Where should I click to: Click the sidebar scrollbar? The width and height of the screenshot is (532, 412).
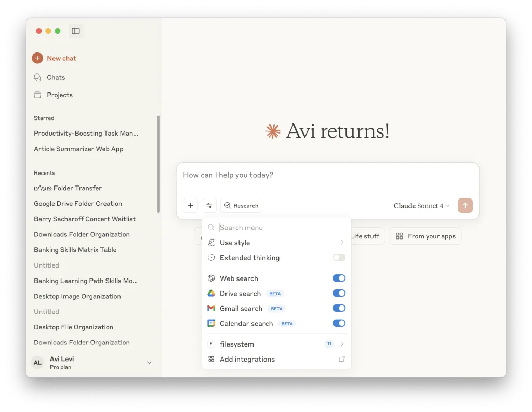pyautogui.click(x=158, y=164)
